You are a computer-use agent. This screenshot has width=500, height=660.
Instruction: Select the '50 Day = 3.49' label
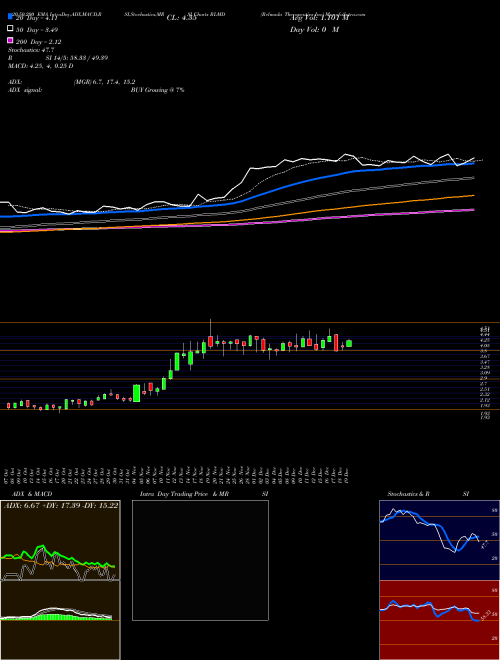click(37, 30)
